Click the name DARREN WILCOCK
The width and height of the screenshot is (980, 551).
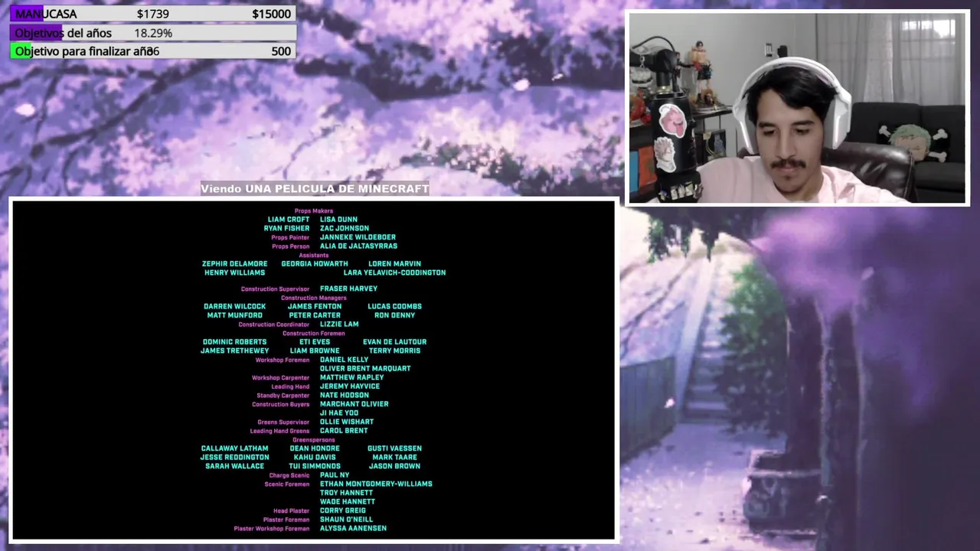pos(235,307)
